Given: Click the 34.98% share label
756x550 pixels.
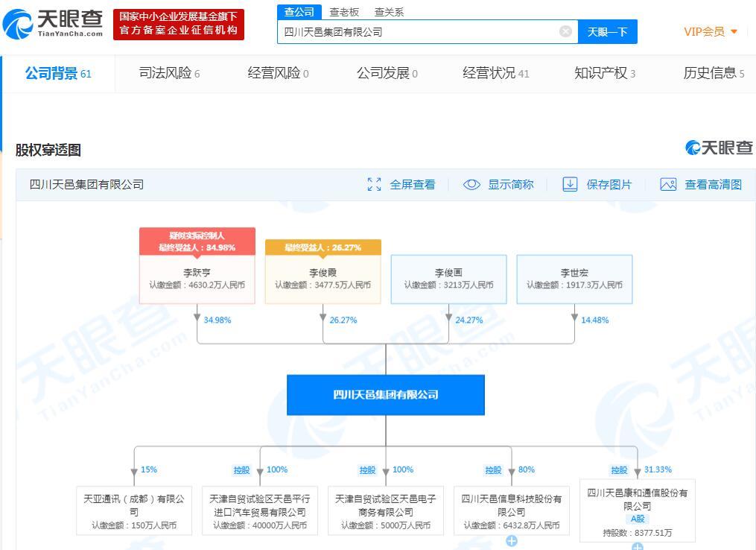Looking at the screenshot, I should click(217, 320).
